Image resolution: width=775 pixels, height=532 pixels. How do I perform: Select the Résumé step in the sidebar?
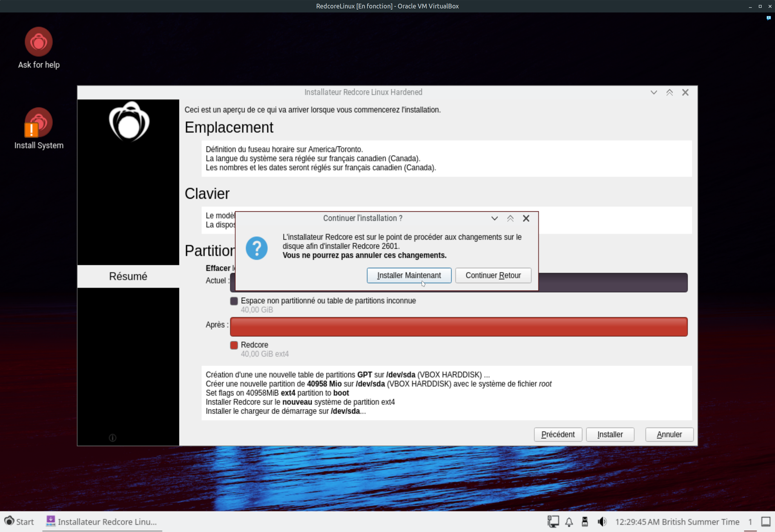click(x=128, y=276)
